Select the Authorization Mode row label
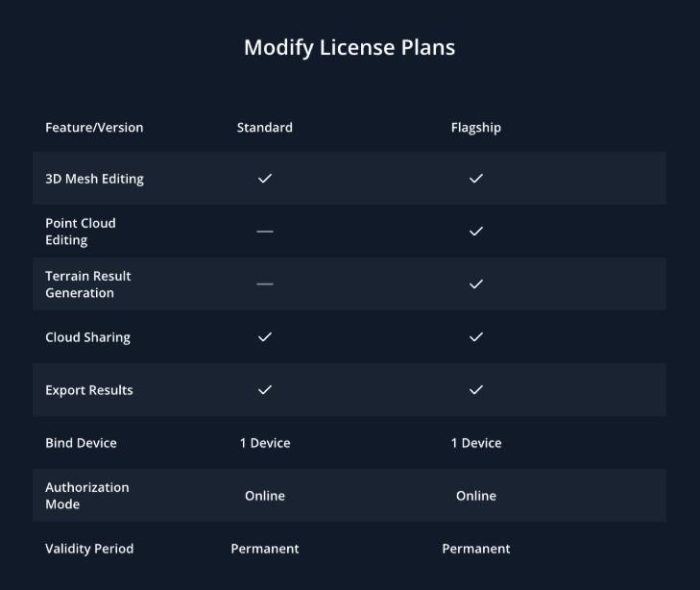This screenshot has width=700, height=590. tap(86, 496)
